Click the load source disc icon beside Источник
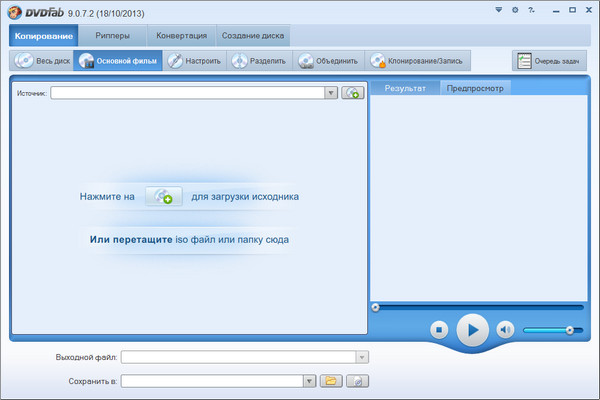This screenshot has height=400, width=600. coord(352,93)
